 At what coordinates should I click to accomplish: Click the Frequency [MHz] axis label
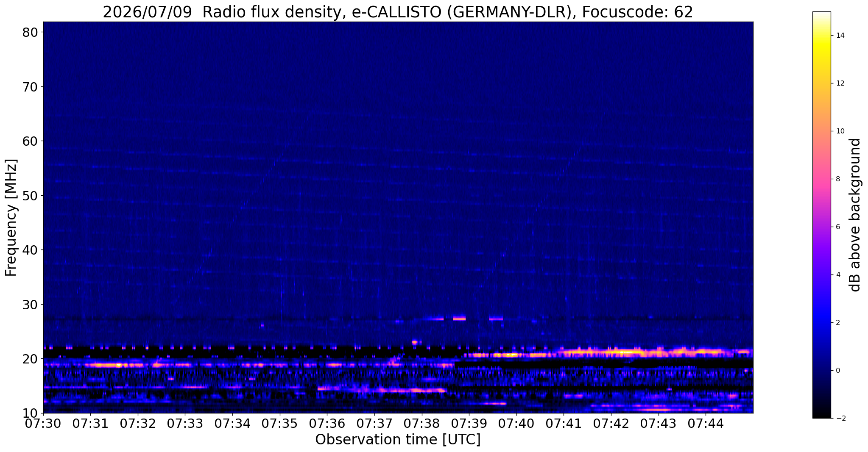11,218
